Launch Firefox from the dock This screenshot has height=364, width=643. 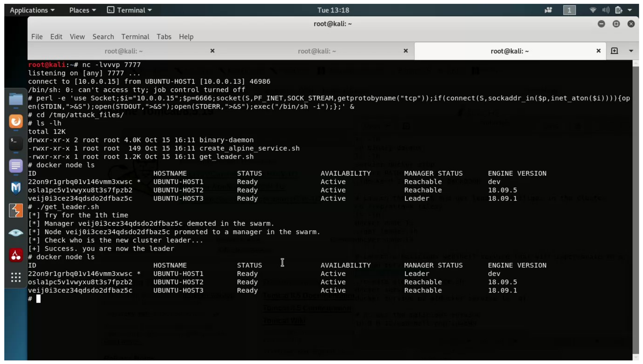pos(16,122)
